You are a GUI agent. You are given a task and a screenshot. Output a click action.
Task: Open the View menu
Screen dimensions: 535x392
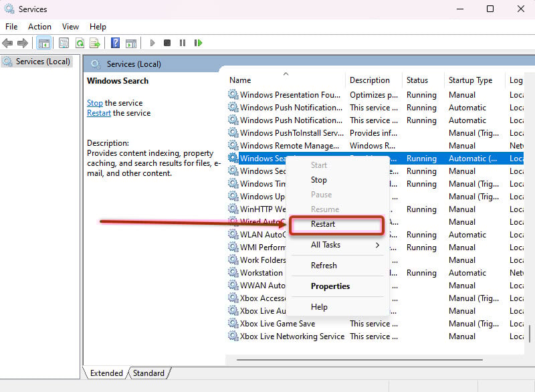[70, 27]
